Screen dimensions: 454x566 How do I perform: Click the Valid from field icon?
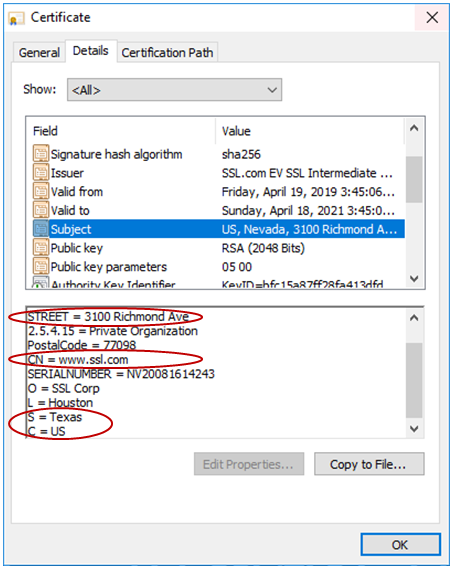pos(41,191)
